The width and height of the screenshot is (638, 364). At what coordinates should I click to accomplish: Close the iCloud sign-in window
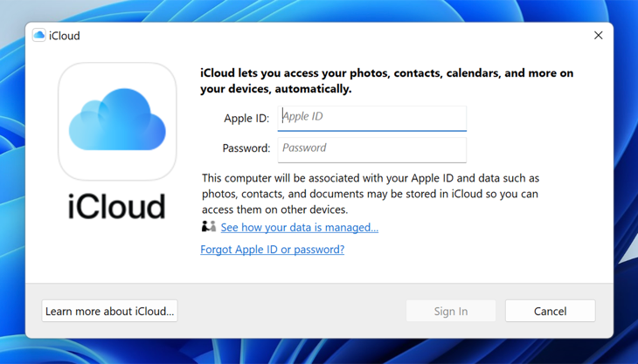(598, 35)
